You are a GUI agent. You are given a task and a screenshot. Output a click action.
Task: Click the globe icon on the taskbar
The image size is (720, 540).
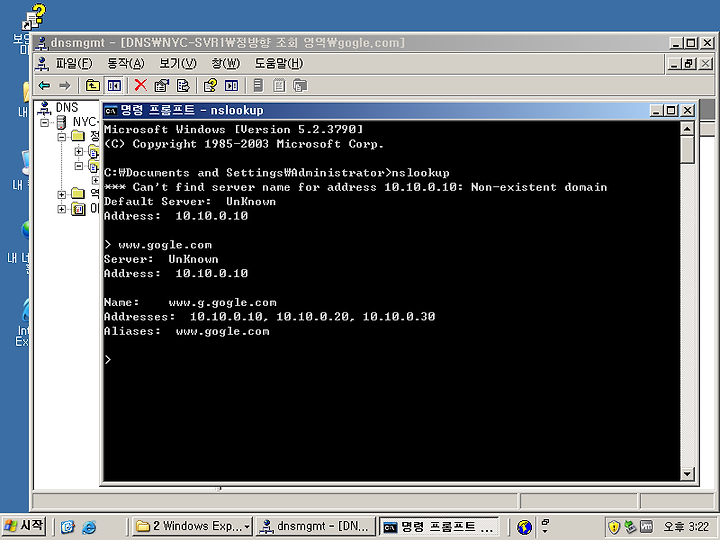point(524,527)
